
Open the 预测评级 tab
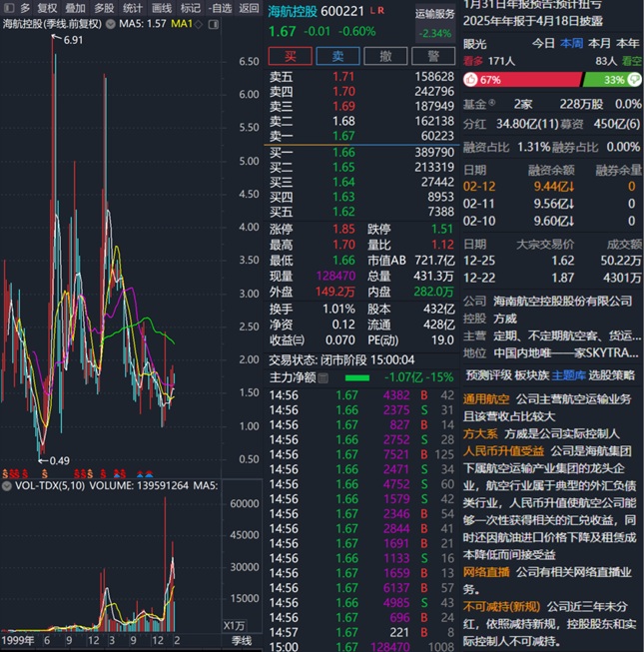(x=488, y=375)
